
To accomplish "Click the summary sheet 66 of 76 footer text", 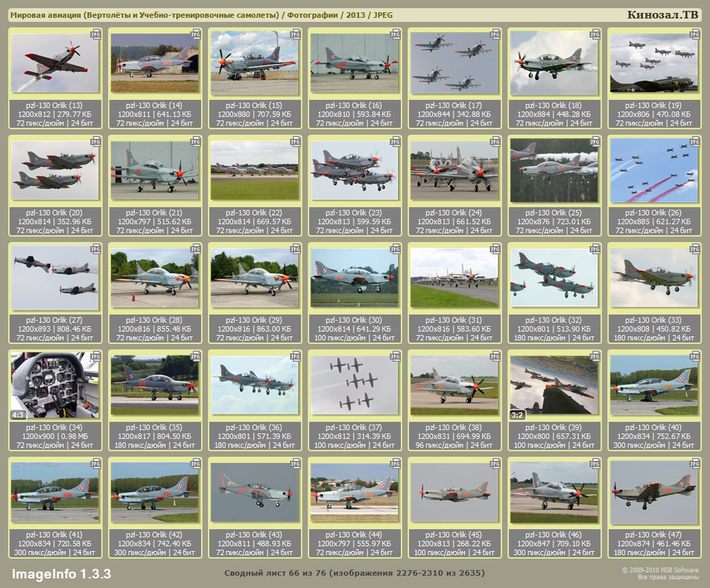I will tap(354, 572).
